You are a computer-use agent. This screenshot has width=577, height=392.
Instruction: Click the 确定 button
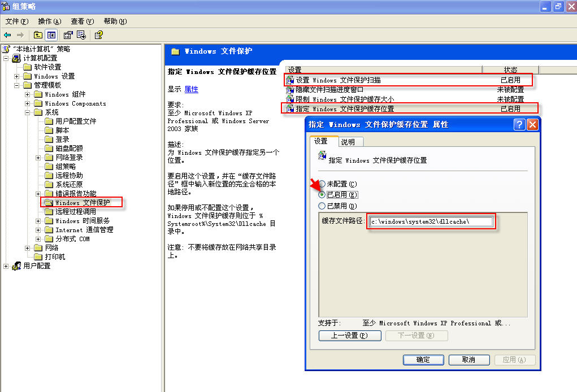coord(423,360)
